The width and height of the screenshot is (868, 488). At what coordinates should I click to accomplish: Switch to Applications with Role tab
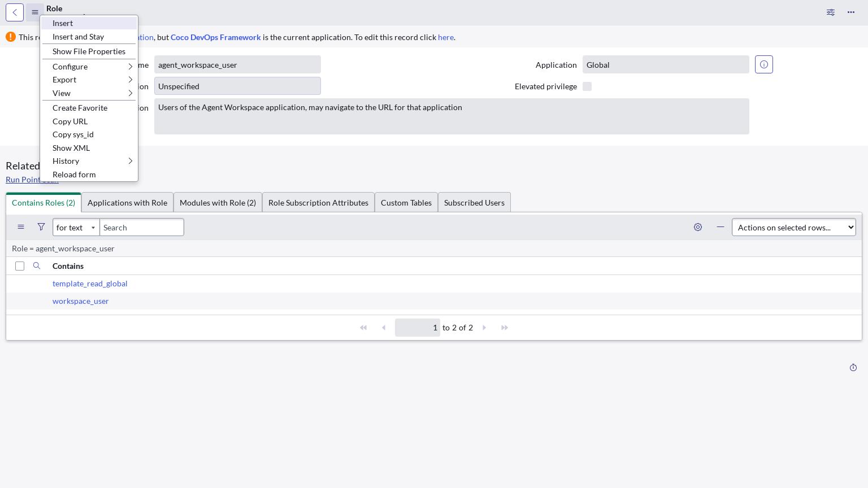pos(127,203)
